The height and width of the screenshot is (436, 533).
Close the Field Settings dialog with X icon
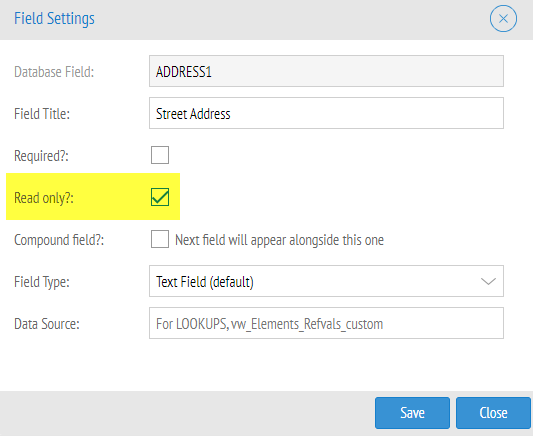pyautogui.click(x=503, y=19)
